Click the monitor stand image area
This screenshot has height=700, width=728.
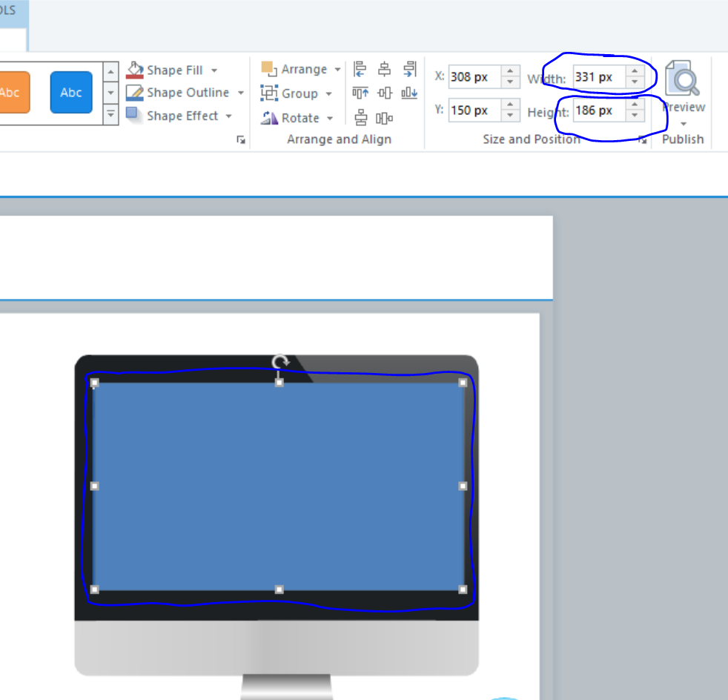(286, 687)
